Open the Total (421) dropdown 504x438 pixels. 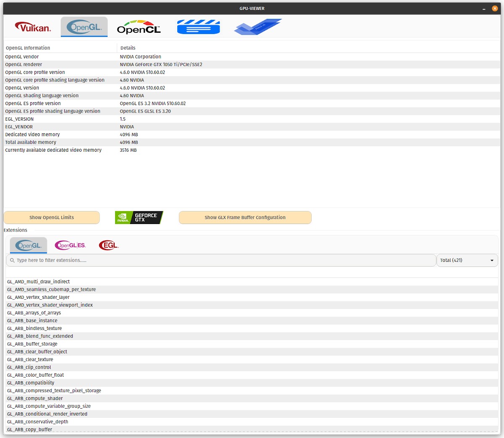pyautogui.click(x=467, y=260)
